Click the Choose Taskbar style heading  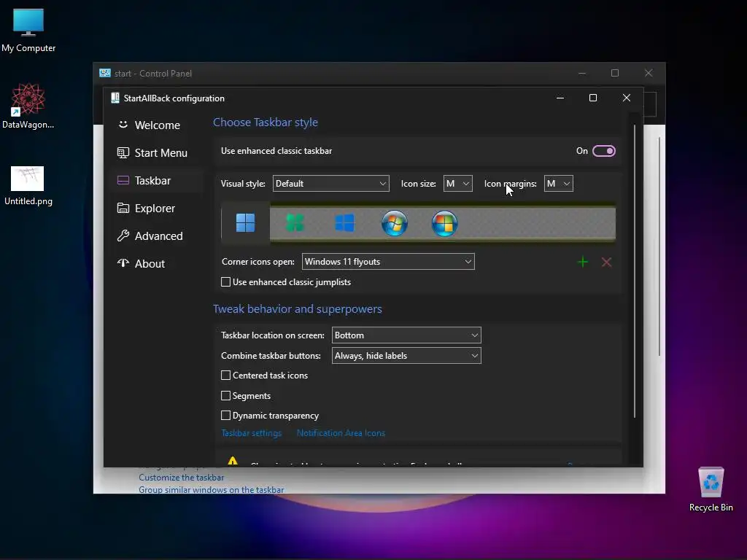pyautogui.click(x=266, y=122)
